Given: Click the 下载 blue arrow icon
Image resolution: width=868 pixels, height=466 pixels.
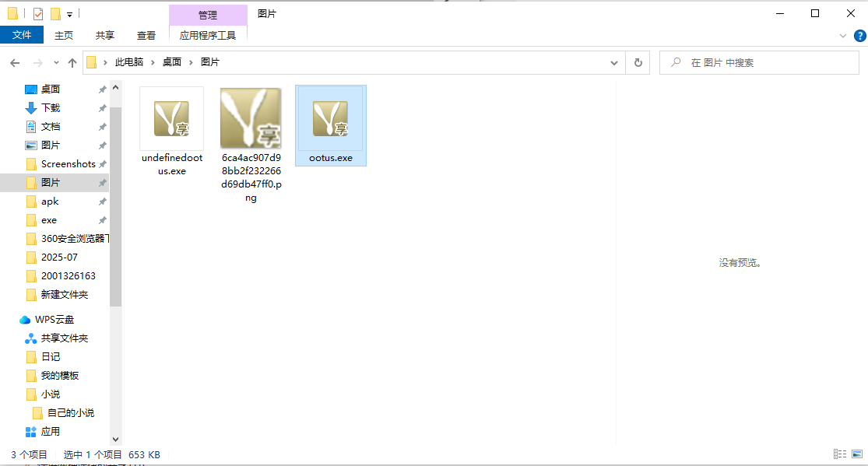Looking at the screenshot, I should click(x=31, y=108).
